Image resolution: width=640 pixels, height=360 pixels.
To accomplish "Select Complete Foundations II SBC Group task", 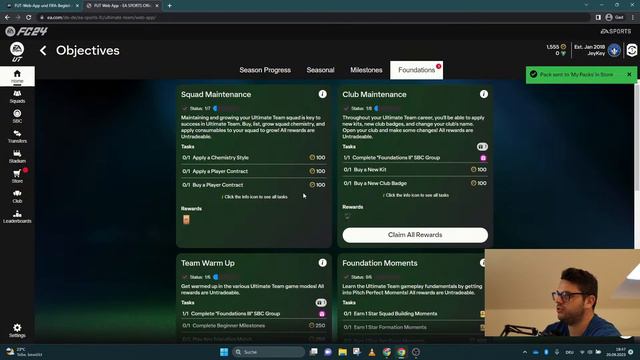I will coord(415,158).
